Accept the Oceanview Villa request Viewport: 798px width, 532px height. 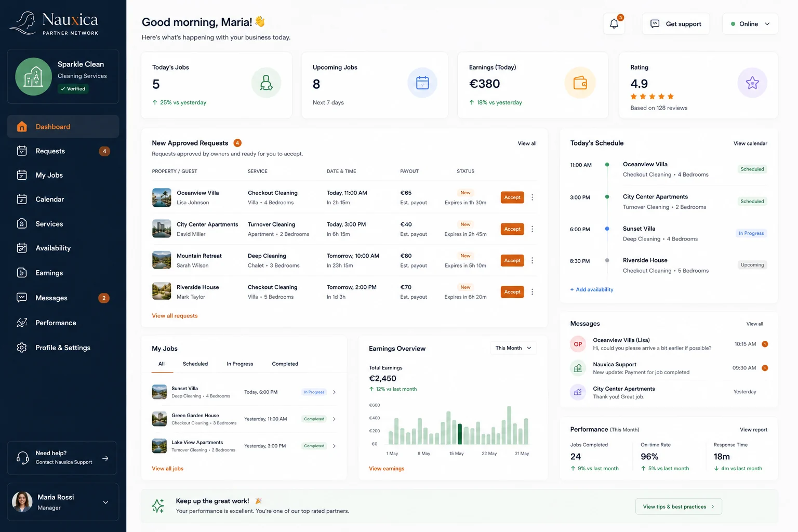click(512, 197)
